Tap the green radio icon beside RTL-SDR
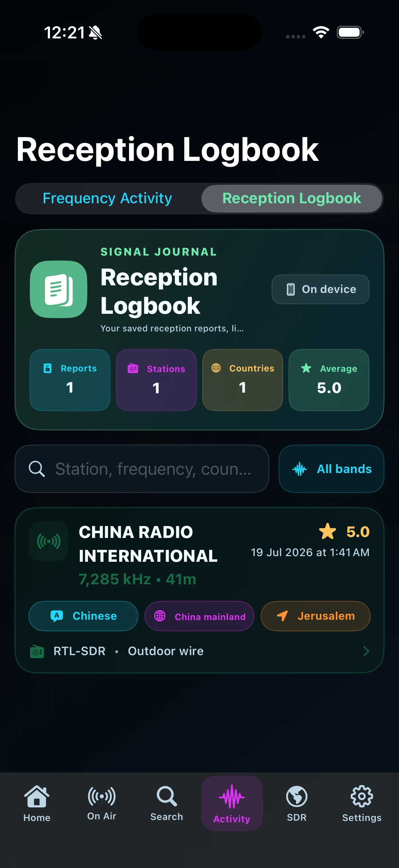 [x=37, y=651]
